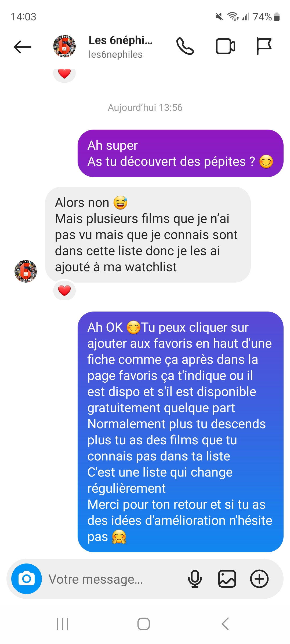Go back using the top-left arrow
This screenshot has width=290, height=644.
point(23,47)
